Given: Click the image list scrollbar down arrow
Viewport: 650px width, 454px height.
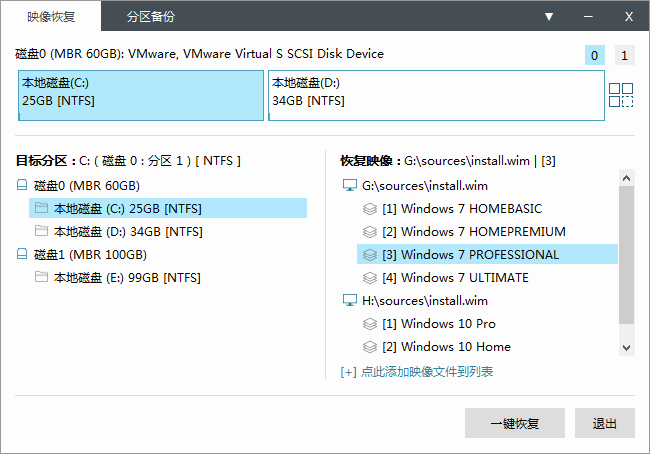Looking at the screenshot, I should [x=626, y=347].
